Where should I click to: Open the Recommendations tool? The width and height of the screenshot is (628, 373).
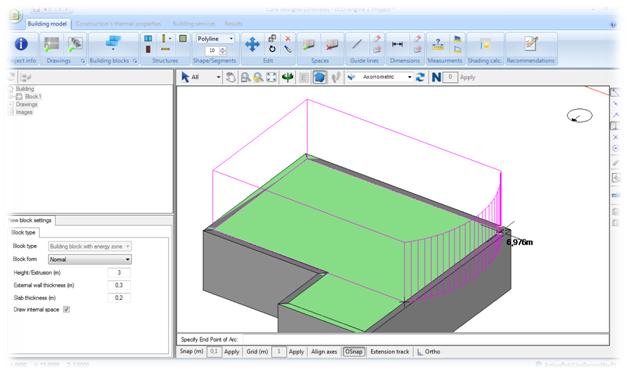(x=531, y=43)
